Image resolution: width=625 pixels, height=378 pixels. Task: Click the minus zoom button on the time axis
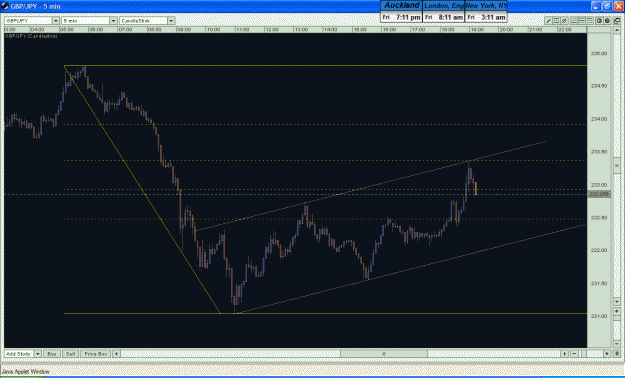(574, 353)
